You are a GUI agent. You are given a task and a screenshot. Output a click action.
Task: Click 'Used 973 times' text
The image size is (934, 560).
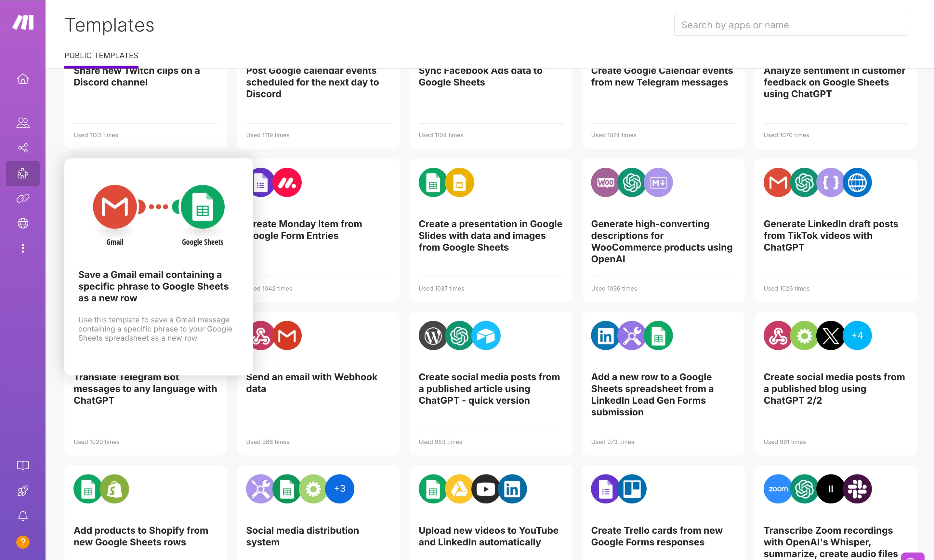click(x=612, y=441)
